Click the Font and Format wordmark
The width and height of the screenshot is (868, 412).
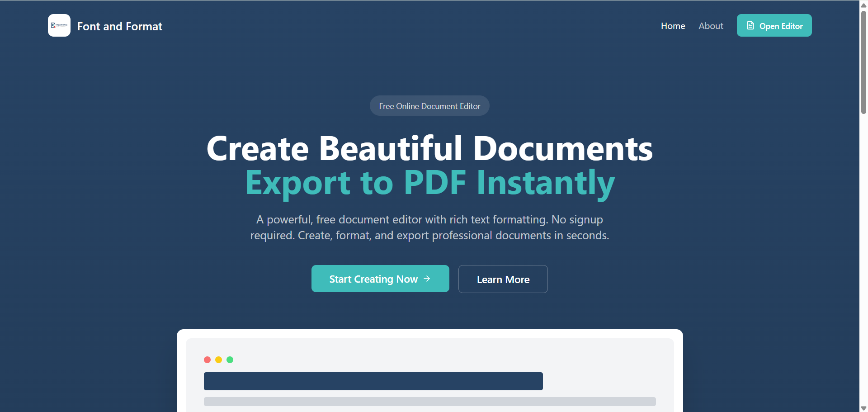(x=120, y=26)
